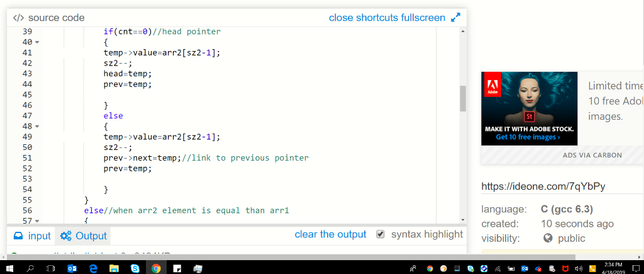Viewport: 644px width, 274px height.
Task: Click the code line 'prev->next=temp;'
Action: [x=142, y=158]
